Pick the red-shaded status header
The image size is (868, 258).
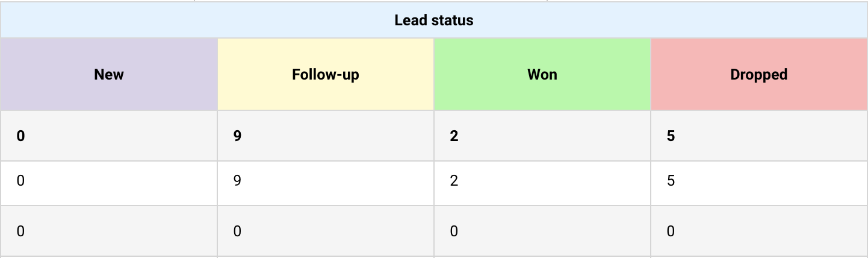pyautogui.click(x=759, y=75)
